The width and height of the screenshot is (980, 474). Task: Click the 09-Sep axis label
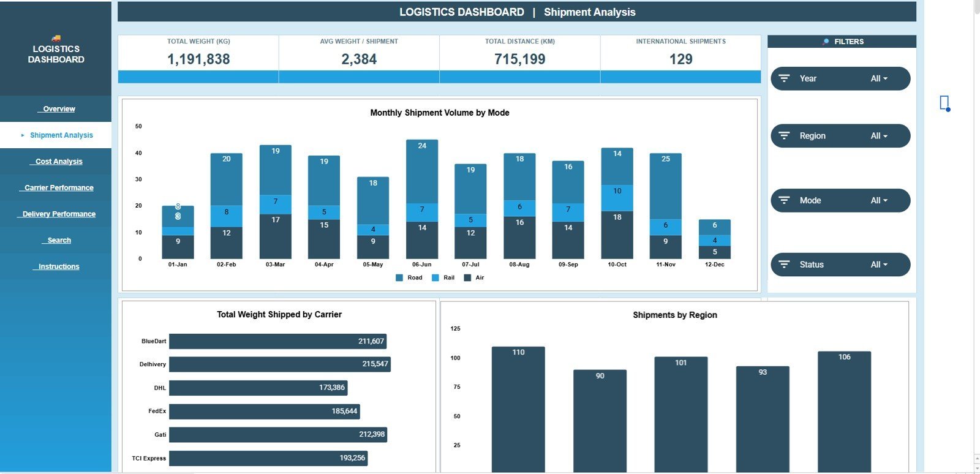(568, 265)
